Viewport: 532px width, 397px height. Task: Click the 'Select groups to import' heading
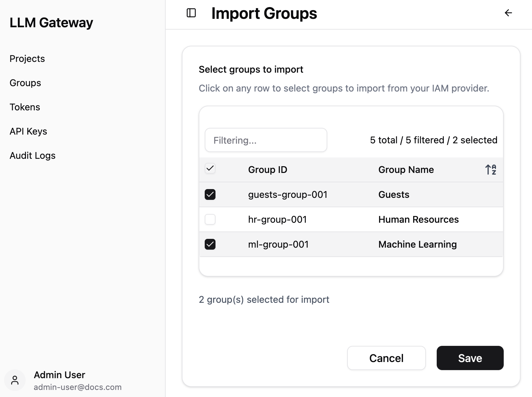click(251, 69)
